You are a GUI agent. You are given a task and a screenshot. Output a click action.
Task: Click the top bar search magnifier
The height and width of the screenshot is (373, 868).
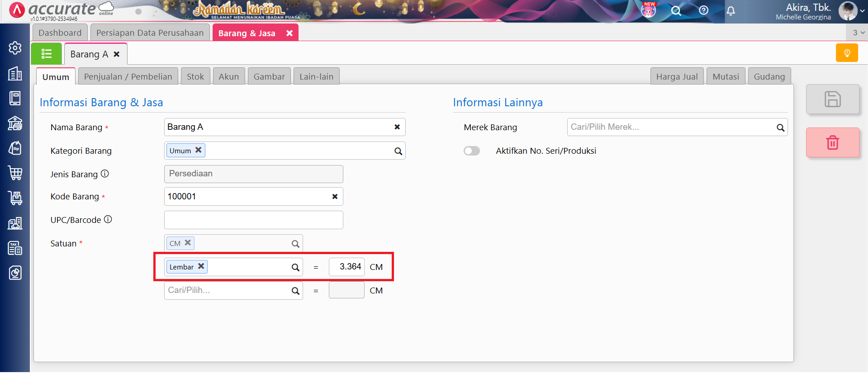coord(676,11)
